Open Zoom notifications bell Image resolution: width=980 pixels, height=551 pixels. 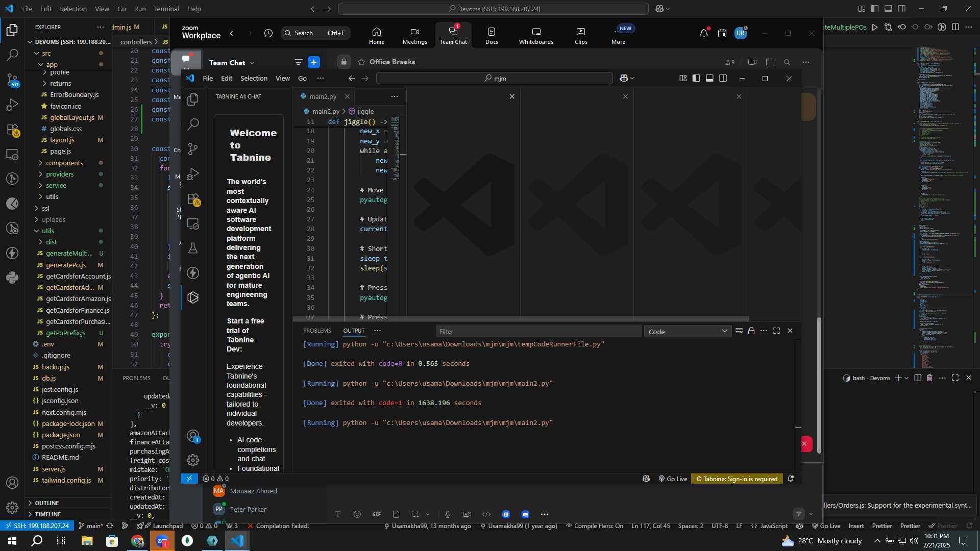click(704, 33)
